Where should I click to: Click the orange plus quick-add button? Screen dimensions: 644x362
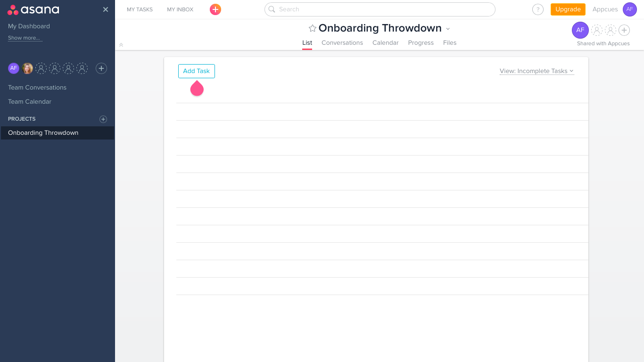tap(215, 9)
